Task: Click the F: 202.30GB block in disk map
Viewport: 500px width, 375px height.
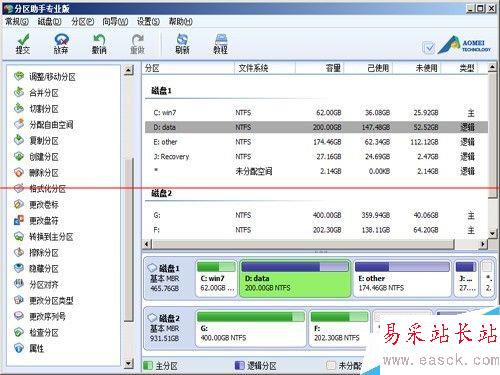Action: [x=339, y=329]
